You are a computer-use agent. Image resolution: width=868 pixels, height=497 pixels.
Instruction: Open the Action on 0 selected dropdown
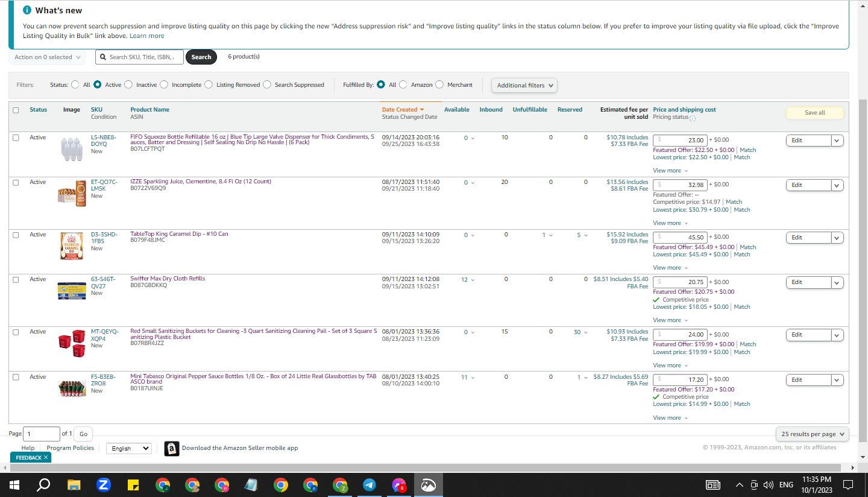(47, 57)
